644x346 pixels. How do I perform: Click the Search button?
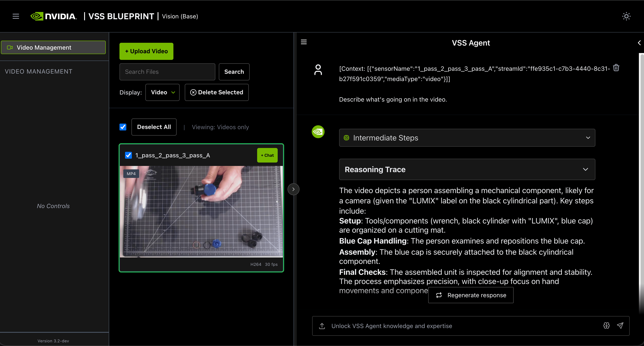(234, 72)
